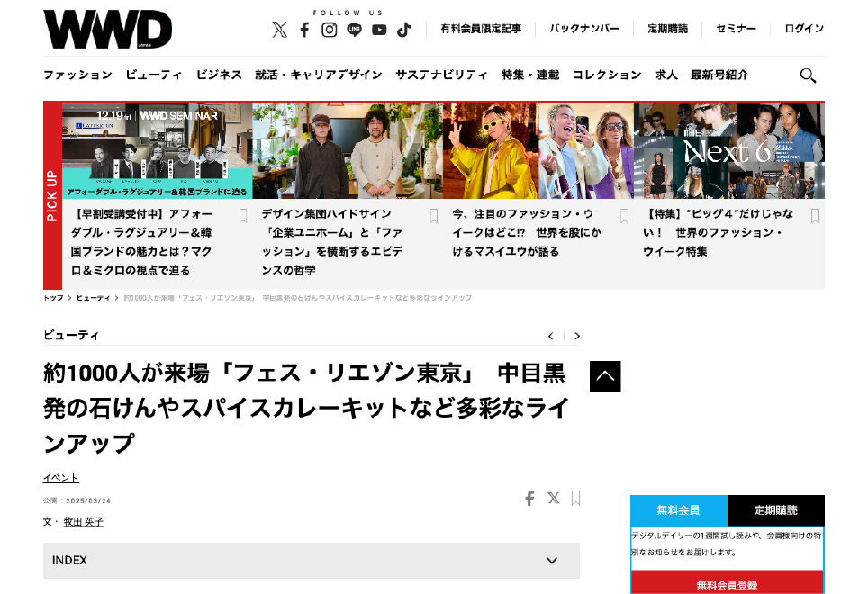Click the search magnifier icon

tap(808, 76)
